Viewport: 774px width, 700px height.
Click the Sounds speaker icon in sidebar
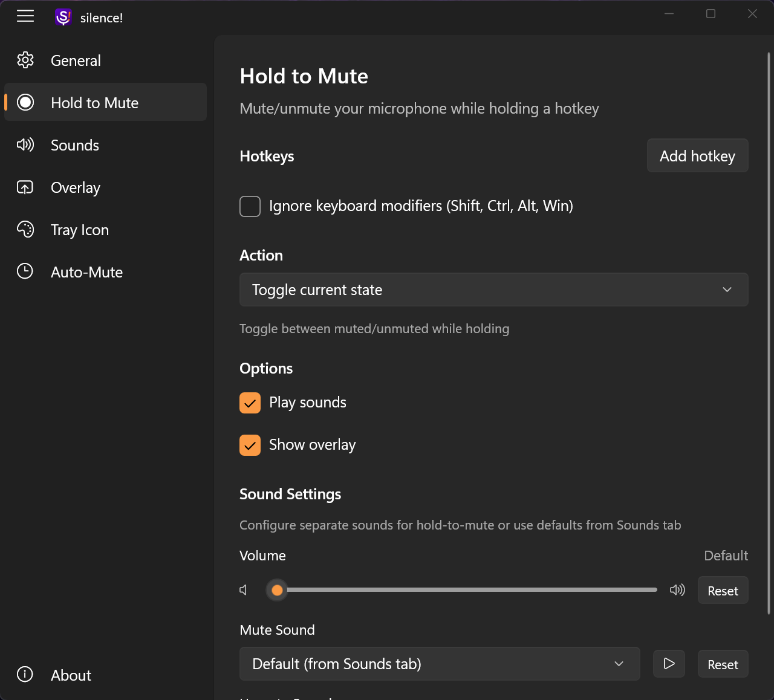[25, 145]
